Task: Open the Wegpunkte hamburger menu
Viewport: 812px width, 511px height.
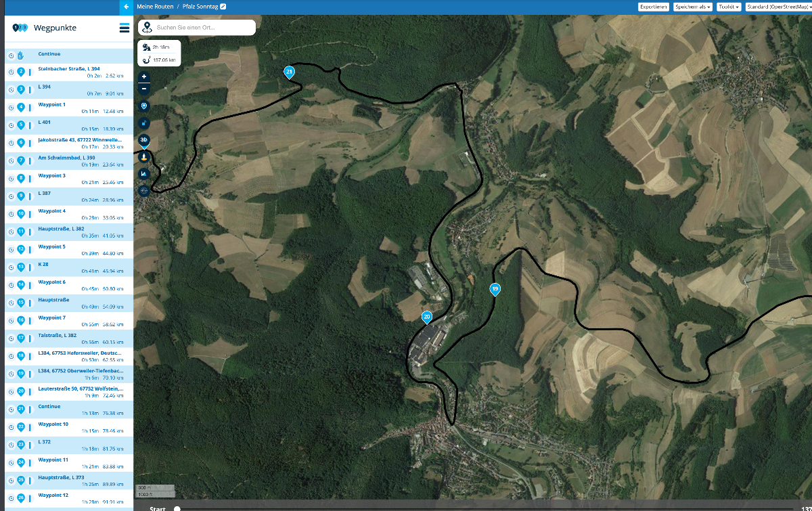Action: tap(124, 28)
